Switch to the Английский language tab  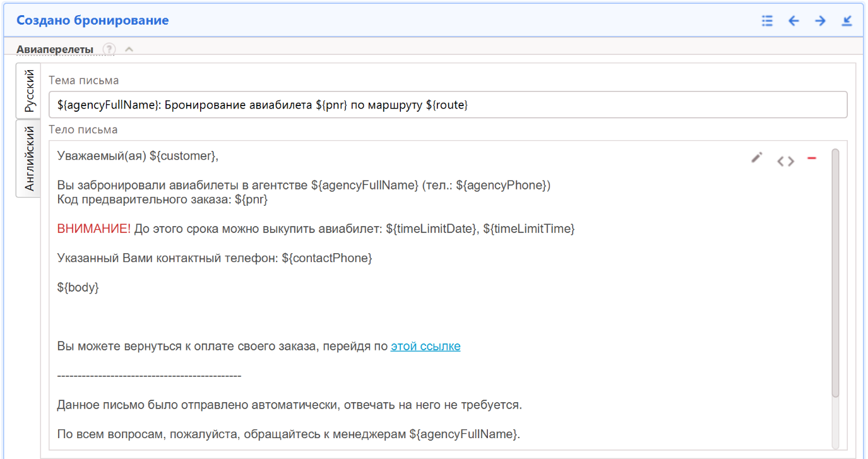pyautogui.click(x=29, y=158)
